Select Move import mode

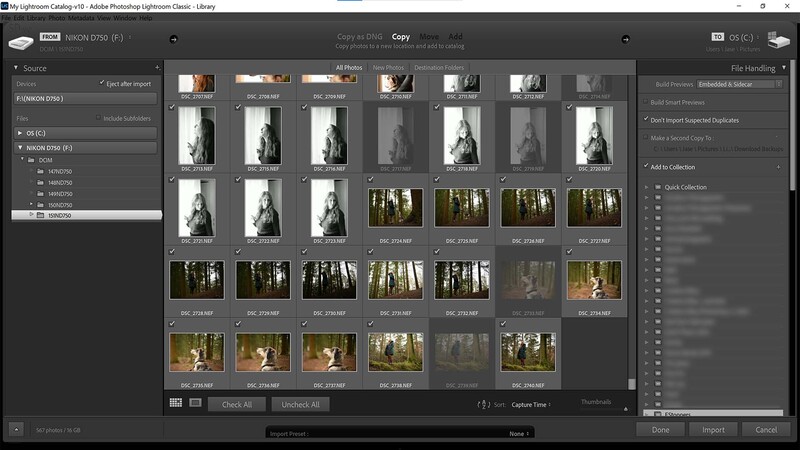(429, 37)
